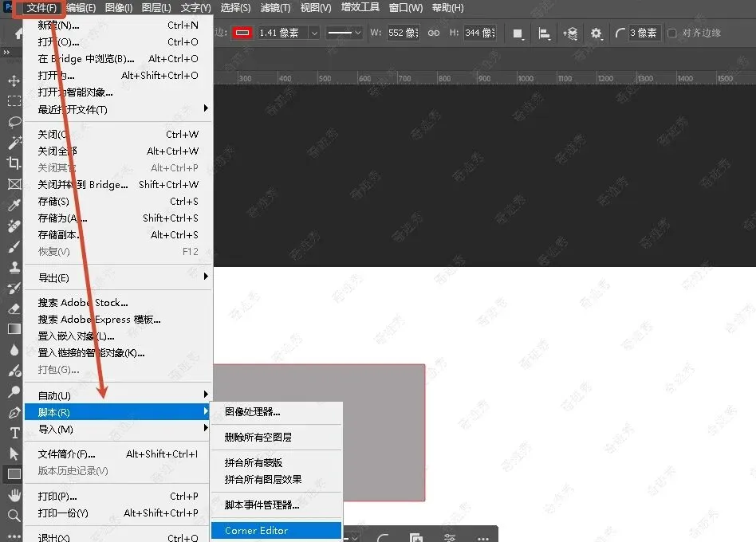
Task: Open the gear path options icon
Action: point(596,33)
